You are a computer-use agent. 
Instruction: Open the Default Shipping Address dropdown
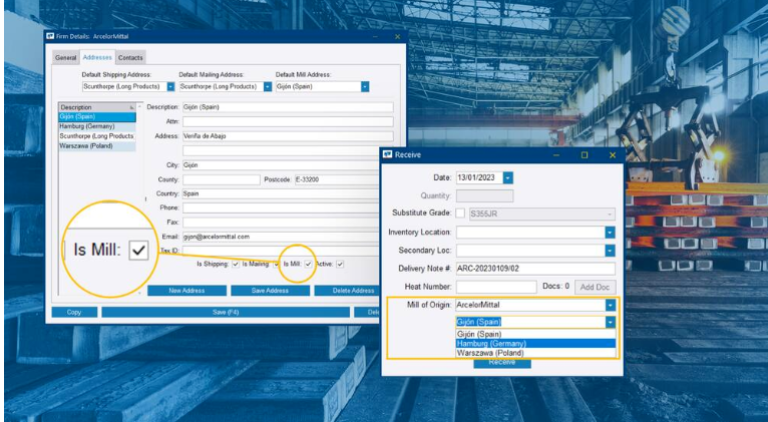coord(170,87)
